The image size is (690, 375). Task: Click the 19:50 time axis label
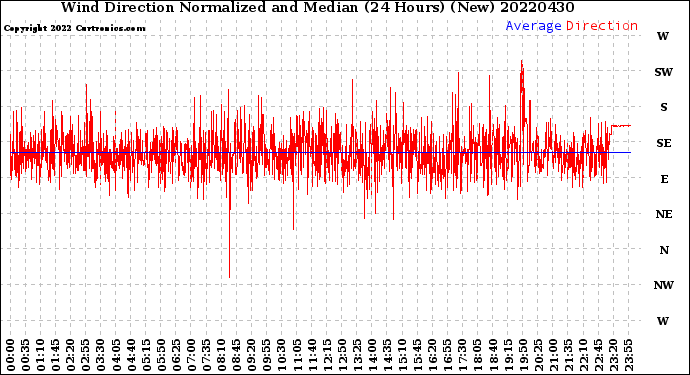click(523, 355)
